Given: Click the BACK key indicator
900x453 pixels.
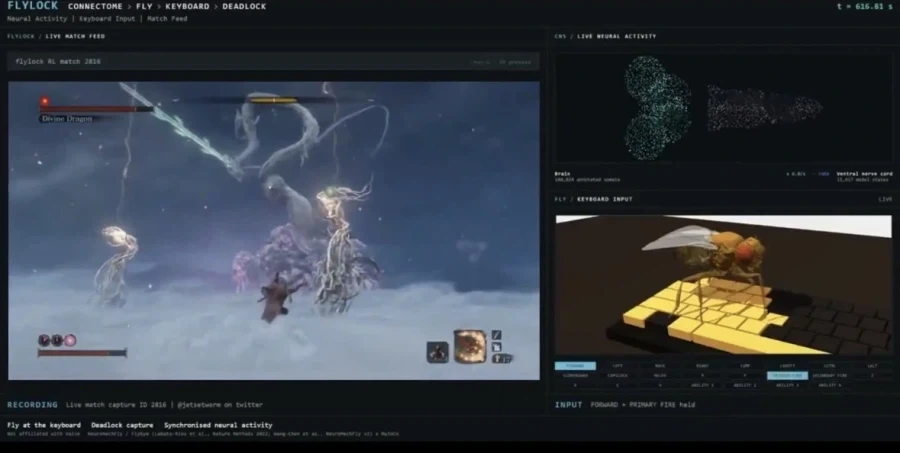Looking at the screenshot, I should tap(660, 366).
